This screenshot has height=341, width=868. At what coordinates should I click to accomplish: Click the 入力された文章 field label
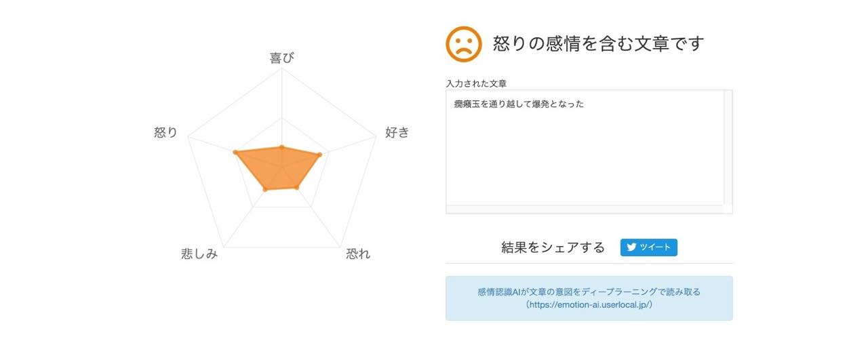[476, 83]
